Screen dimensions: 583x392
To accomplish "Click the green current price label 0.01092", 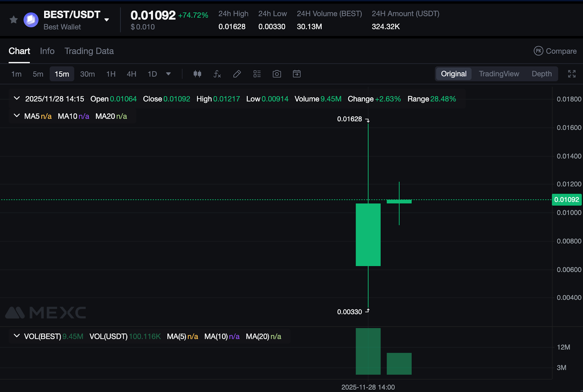I will point(567,199).
